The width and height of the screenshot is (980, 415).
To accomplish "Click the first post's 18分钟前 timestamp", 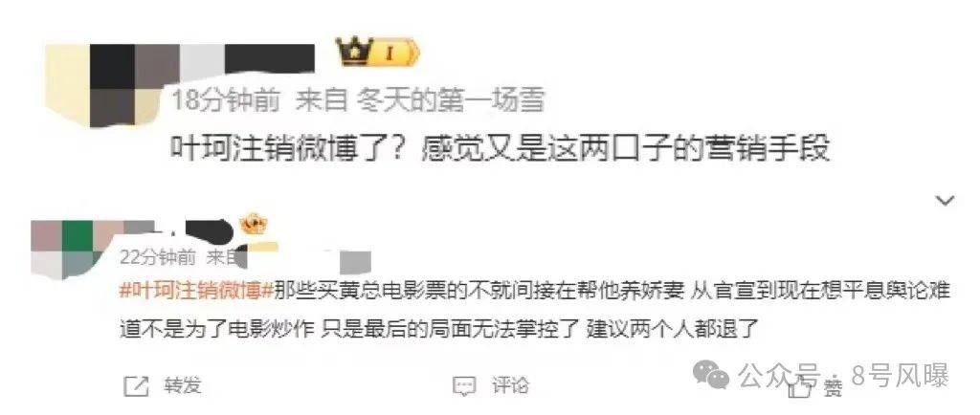I will click(226, 100).
